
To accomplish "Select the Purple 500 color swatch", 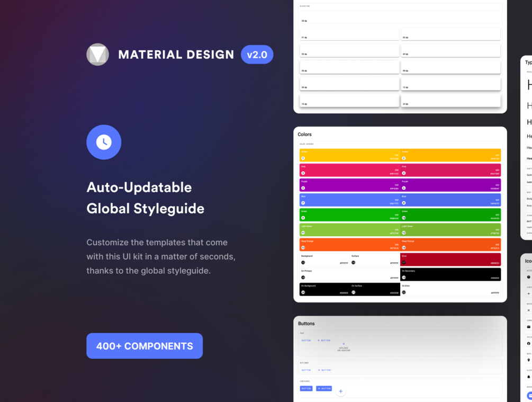I will tap(350, 185).
